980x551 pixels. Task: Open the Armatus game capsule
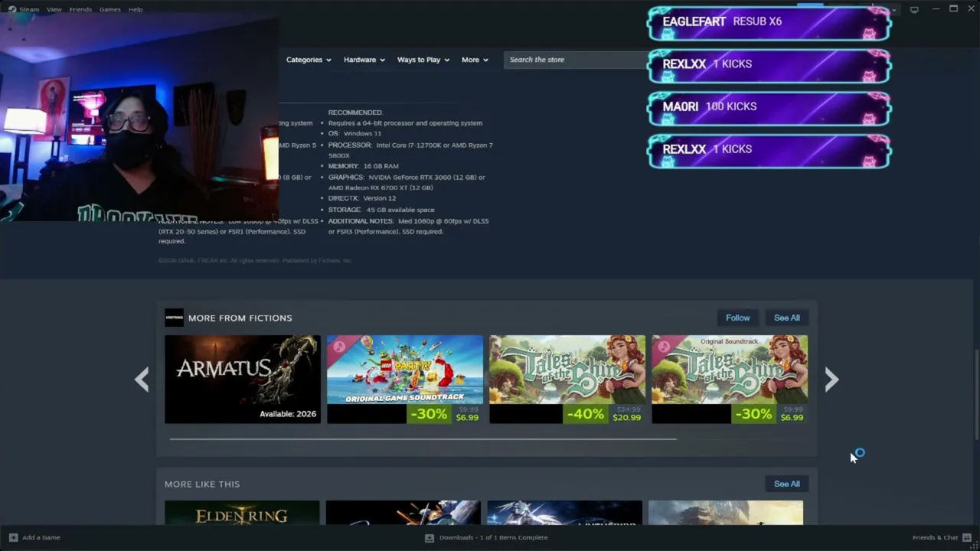243,379
